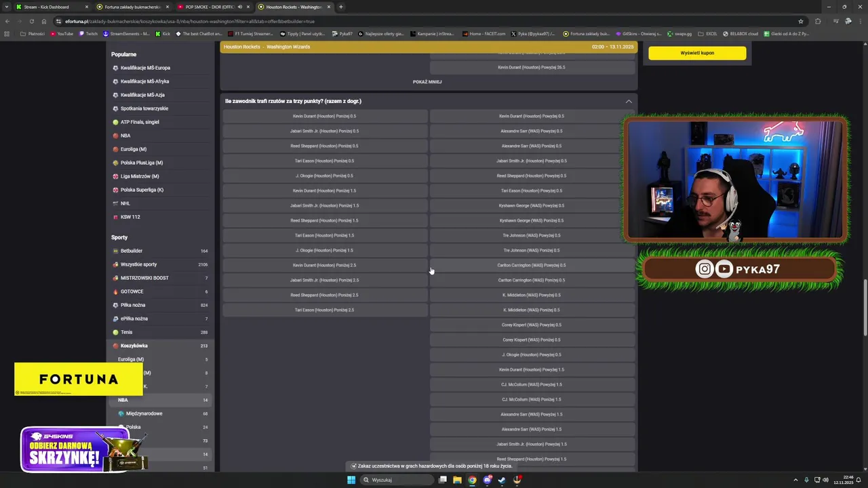Open Chrome from the taskbar
The height and width of the screenshot is (488, 868).
click(472, 480)
